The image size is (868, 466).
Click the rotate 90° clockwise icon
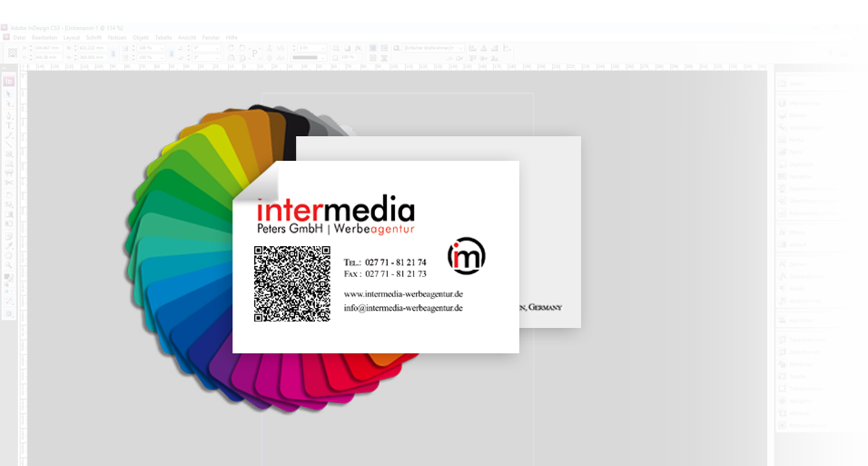[231, 48]
